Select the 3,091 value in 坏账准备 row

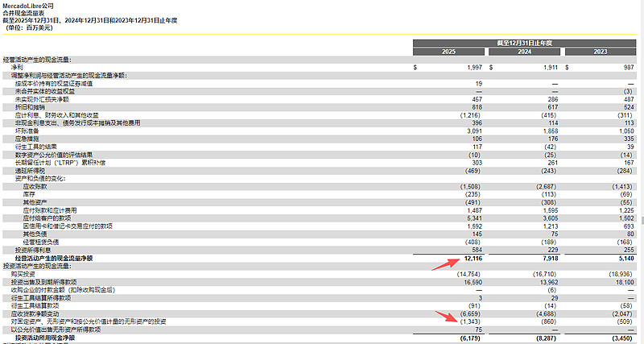[474, 131]
